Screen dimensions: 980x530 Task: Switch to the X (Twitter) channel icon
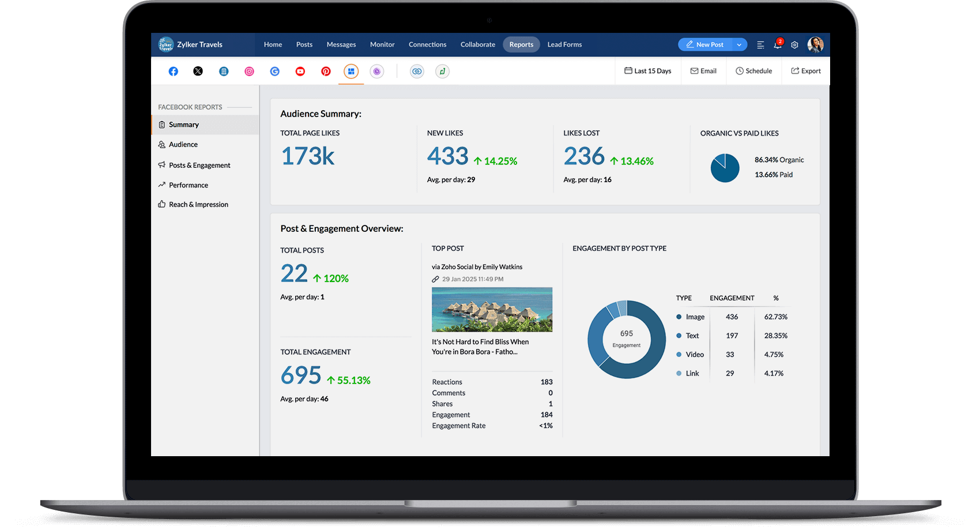tap(198, 71)
